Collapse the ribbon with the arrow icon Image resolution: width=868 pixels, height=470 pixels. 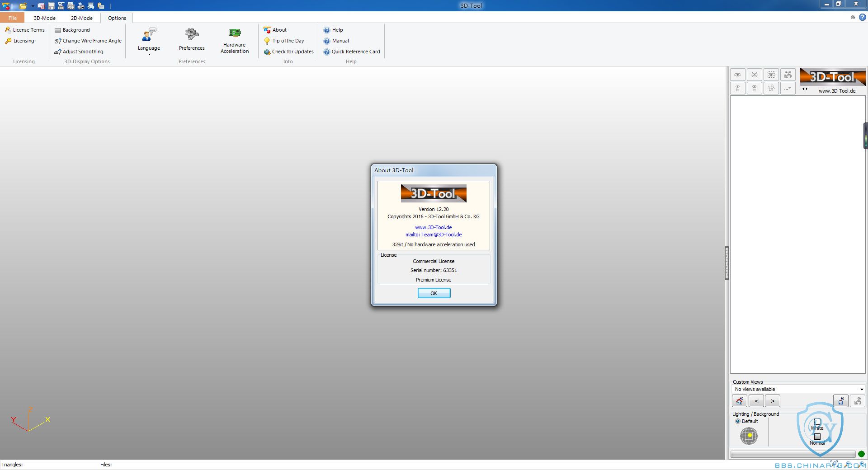click(853, 17)
